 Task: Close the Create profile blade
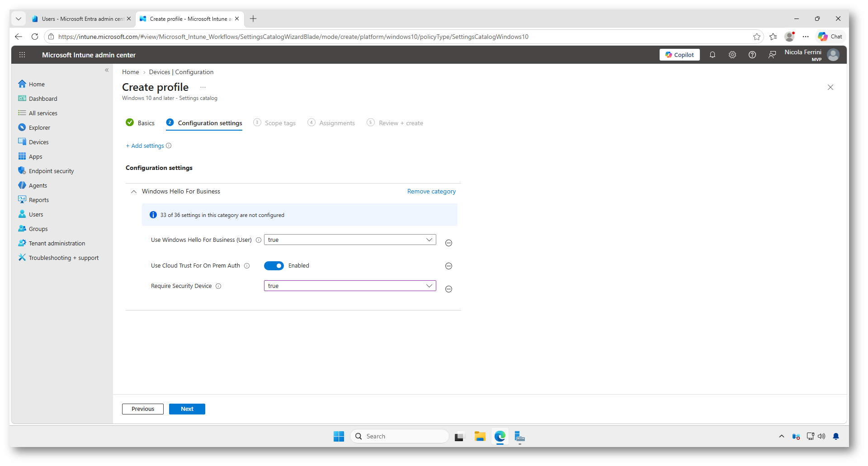point(830,87)
